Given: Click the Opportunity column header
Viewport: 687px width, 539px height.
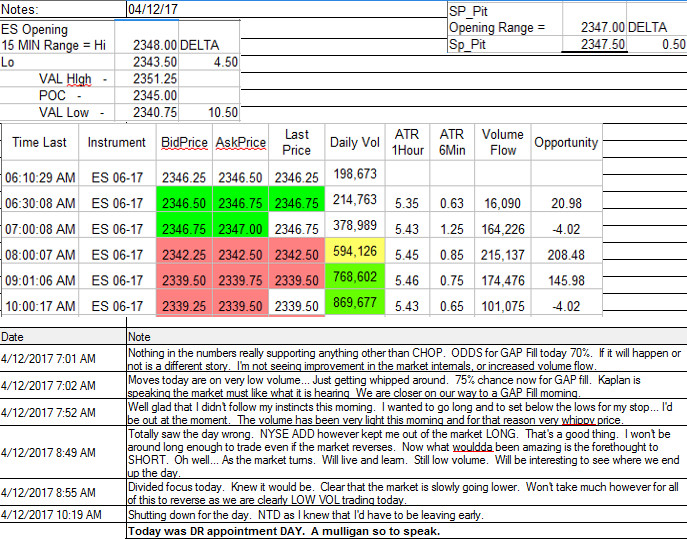Looking at the screenshot, I should [567, 142].
